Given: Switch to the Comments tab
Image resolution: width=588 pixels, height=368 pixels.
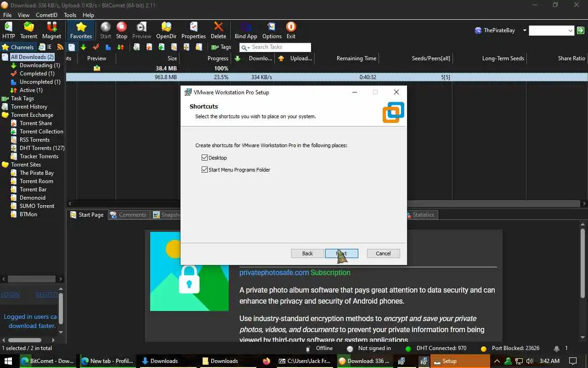Looking at the screenshot, I should 128,215.
